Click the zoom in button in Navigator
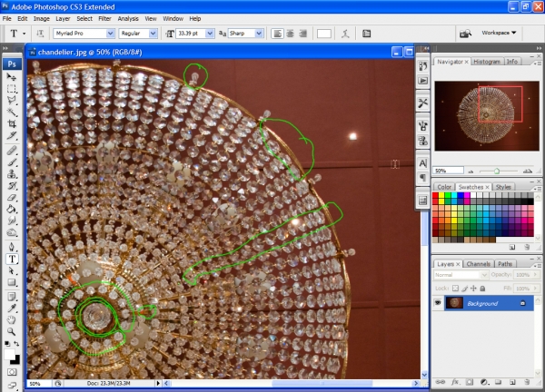 point(528,171)
